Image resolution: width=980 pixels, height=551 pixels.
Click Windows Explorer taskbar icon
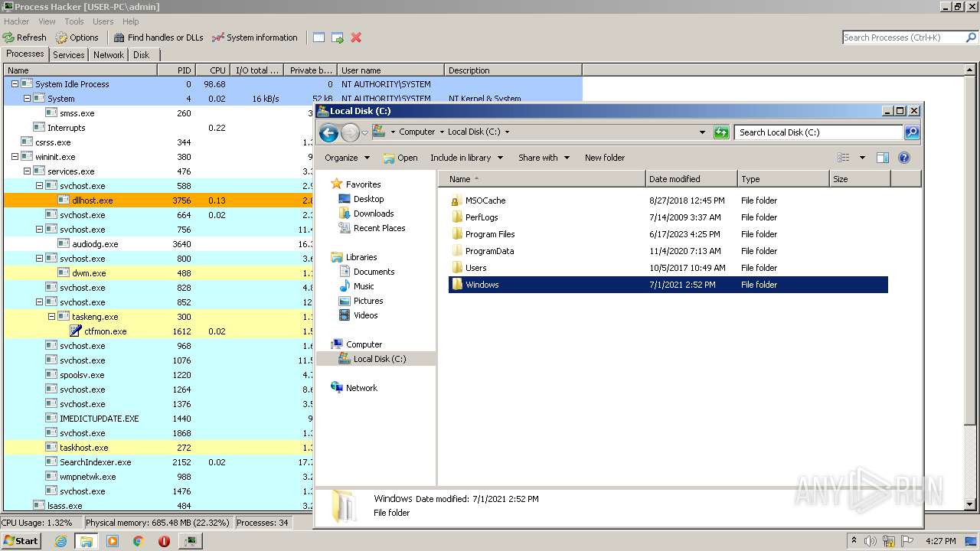point(86,541)
